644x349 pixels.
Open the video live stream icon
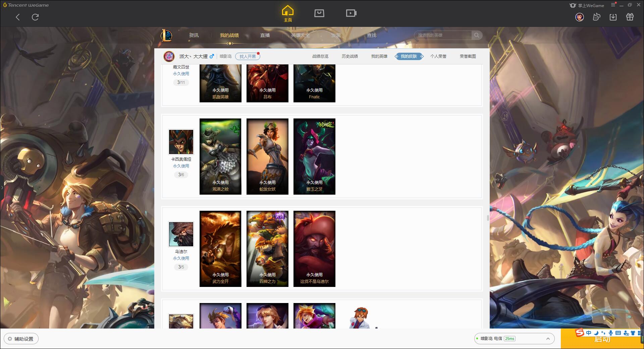(351, 13)
